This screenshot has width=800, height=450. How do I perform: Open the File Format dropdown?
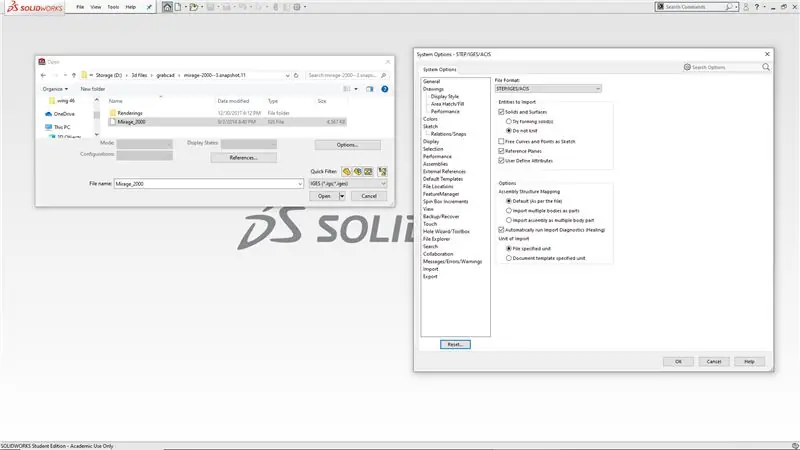548,89
